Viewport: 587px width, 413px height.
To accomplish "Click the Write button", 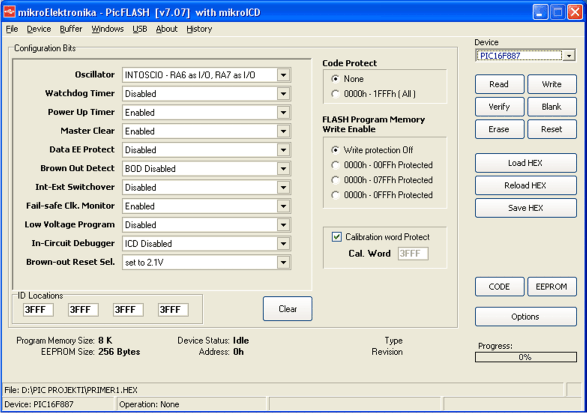I will click(x=552, y=84).
